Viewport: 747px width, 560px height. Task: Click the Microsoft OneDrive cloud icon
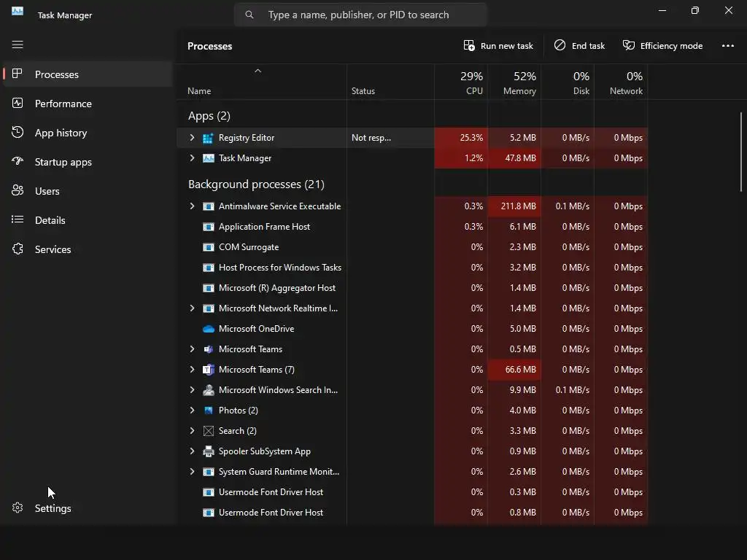pyautogui.click(x=208, y=329)
